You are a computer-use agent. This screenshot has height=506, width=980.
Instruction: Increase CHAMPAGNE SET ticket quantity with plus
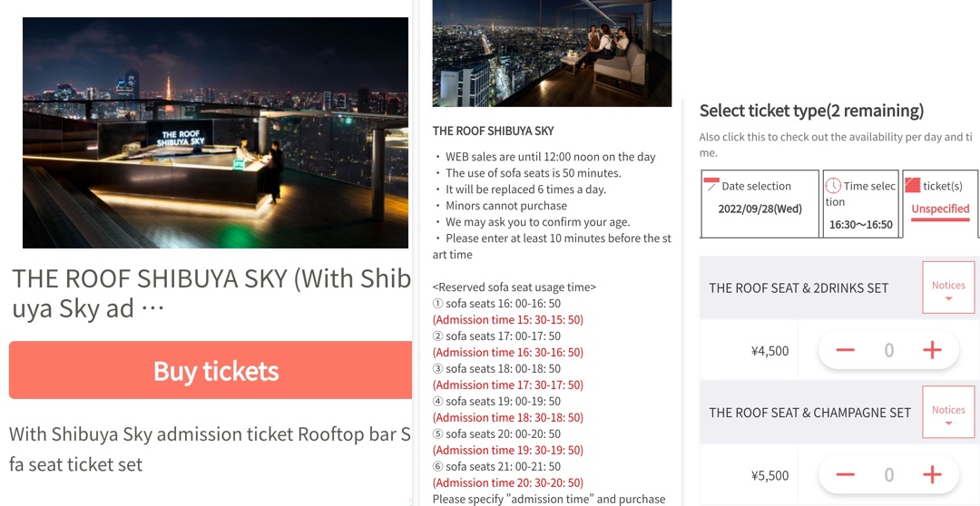(932, 474)
